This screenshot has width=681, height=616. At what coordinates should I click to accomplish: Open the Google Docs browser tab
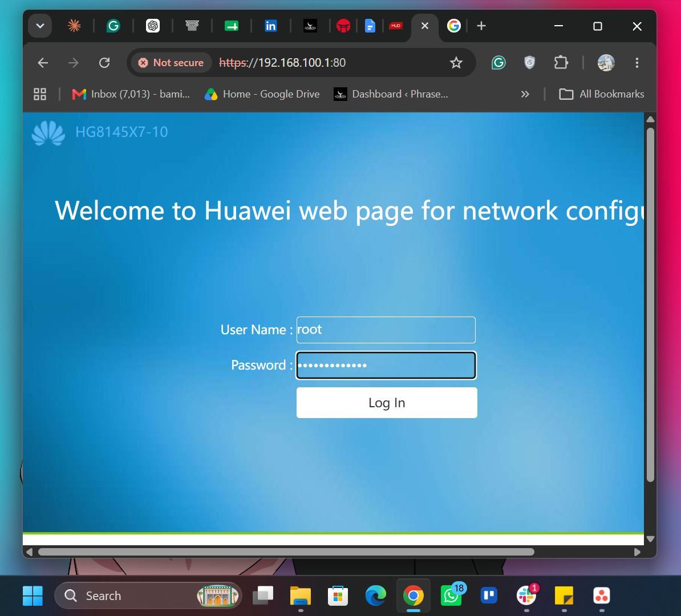coord(370,26)
